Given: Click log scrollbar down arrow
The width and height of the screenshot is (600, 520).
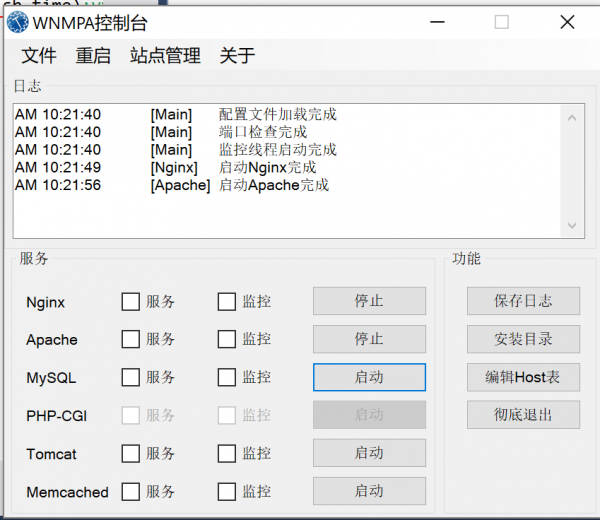Looking at the screenshot, I should coord(572,225).
